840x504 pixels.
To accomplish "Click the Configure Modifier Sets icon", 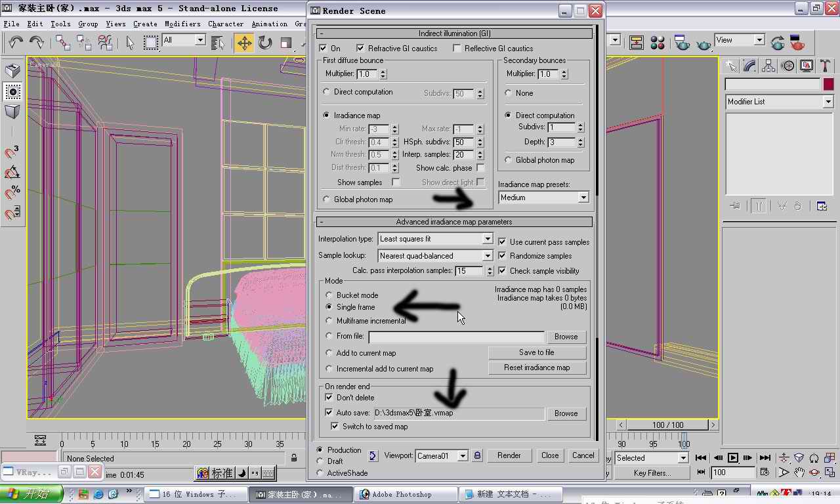I will [x=822, y=206].
